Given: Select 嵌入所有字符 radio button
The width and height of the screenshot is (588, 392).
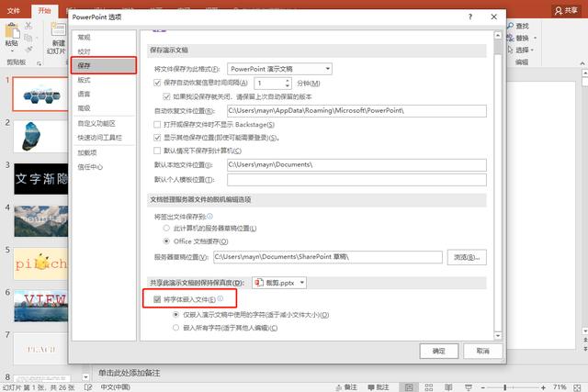Looking at the screenshot, I should click(x=175, y=328).
